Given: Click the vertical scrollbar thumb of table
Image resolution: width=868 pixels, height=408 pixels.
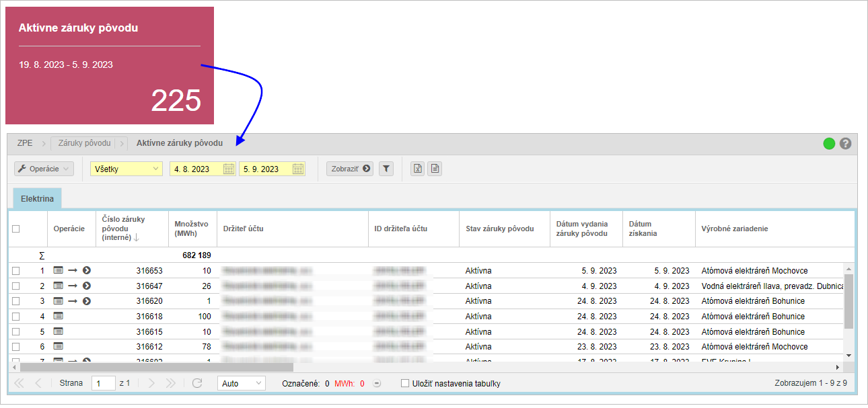Looking at the screenshot, I should tap(849, 301).
